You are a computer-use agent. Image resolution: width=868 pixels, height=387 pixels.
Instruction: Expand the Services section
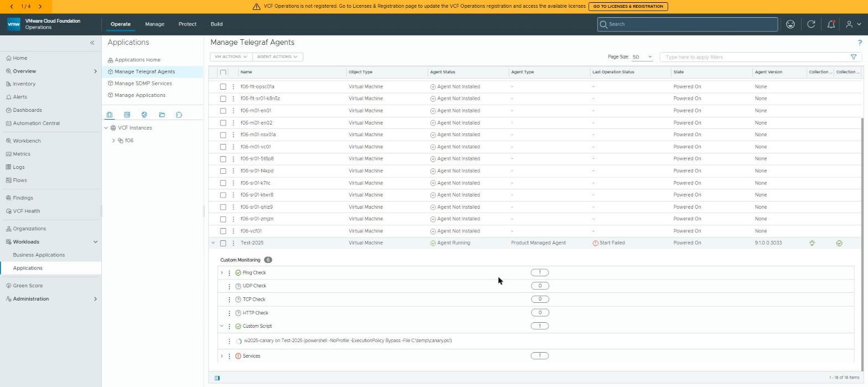[221, 356]
